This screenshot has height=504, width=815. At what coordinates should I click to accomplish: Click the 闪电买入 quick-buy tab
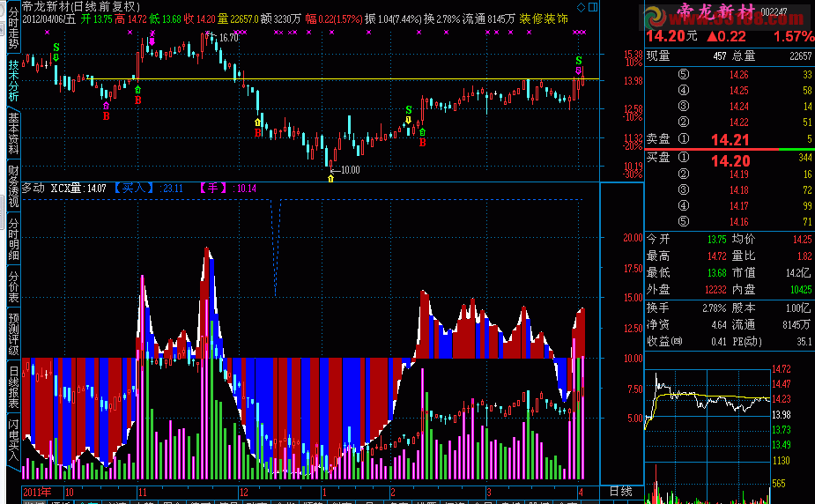[x=13, y=441]
